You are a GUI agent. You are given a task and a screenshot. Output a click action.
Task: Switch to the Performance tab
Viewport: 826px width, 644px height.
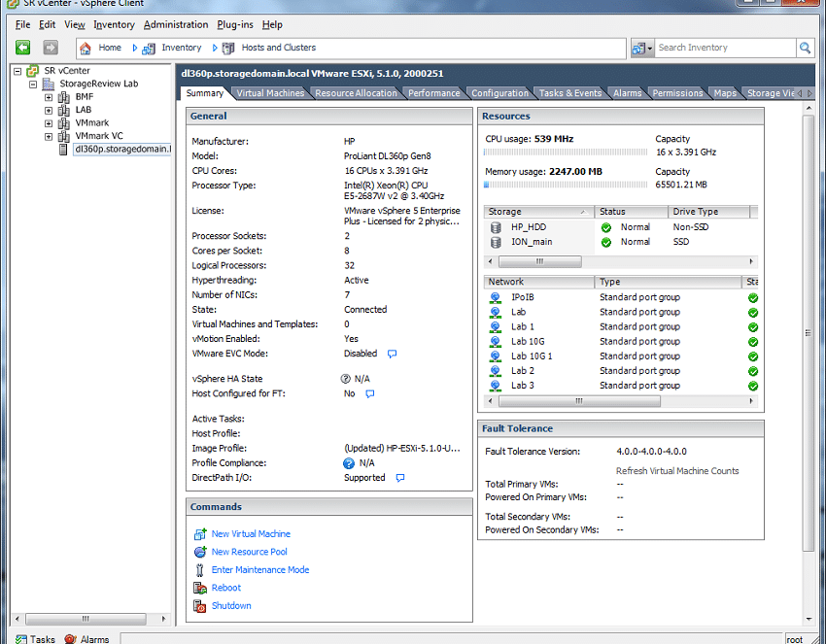[x=434, y=93]
